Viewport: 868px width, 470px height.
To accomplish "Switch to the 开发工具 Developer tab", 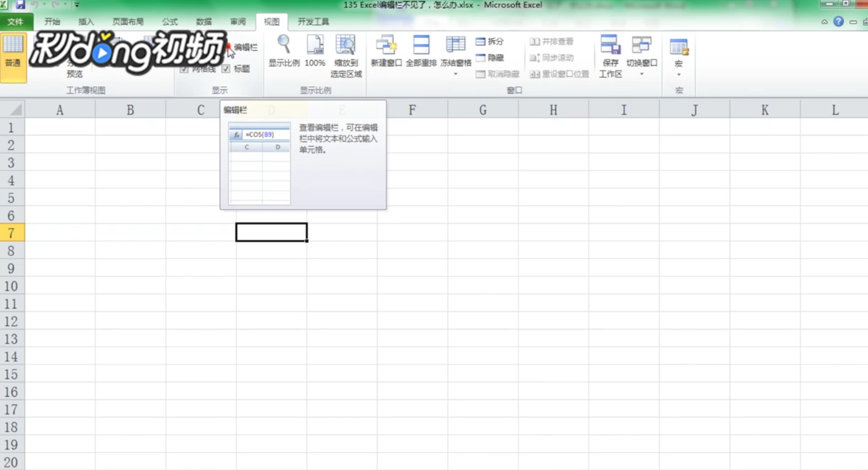I will click(313, 22).
